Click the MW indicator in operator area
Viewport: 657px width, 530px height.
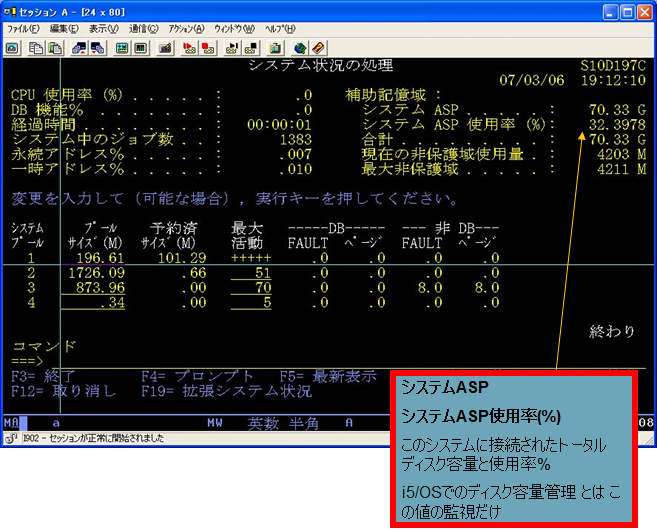pos(215,423)
